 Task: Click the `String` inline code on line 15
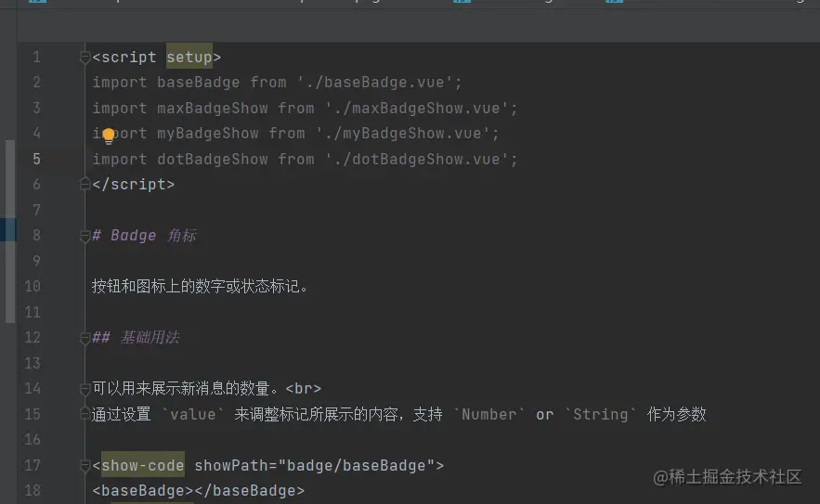pyautogui.click(x=600, y=414)
